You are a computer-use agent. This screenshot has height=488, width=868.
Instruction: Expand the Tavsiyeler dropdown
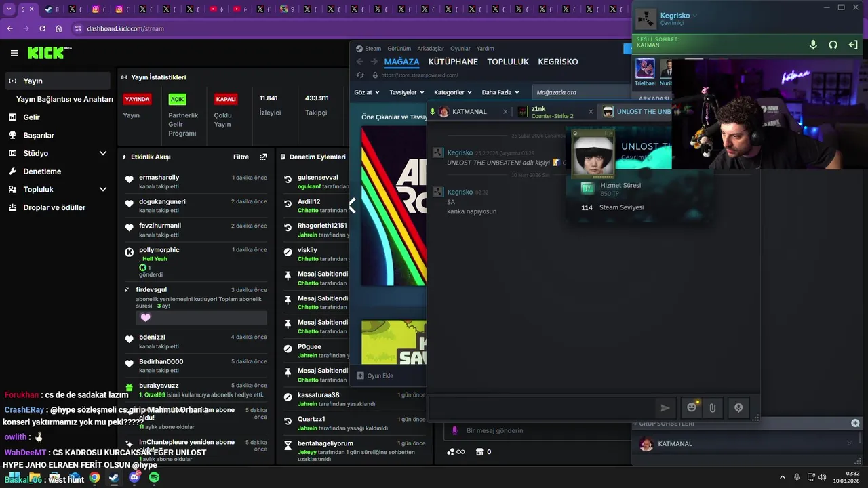406,92
